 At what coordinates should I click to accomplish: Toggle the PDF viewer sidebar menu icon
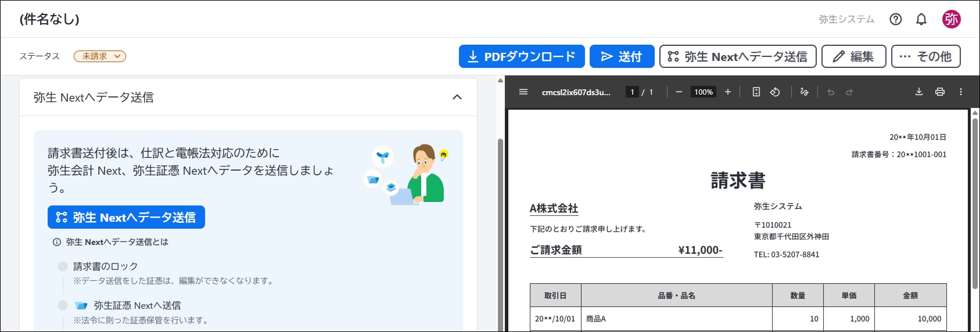pos(523,92)
